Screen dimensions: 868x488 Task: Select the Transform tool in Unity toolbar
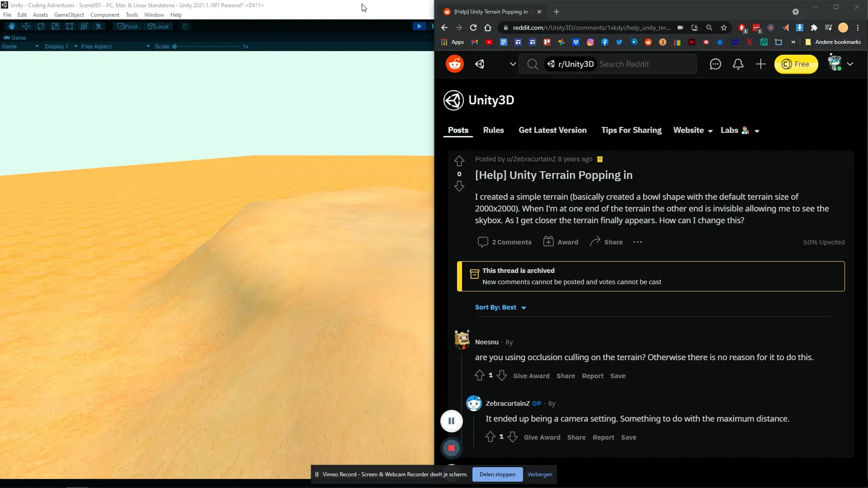click(x=84, y=26)
